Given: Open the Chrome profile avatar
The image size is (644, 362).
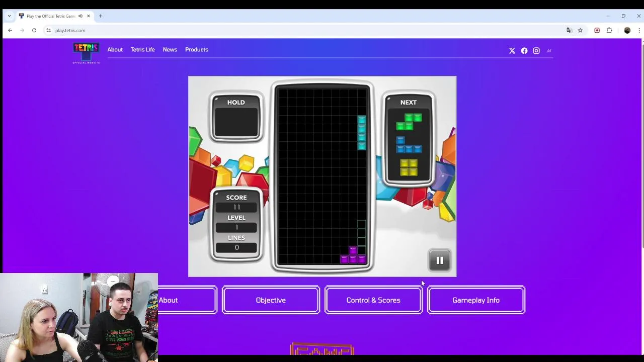Looking at the screenshot, I should tap(627, 31).
